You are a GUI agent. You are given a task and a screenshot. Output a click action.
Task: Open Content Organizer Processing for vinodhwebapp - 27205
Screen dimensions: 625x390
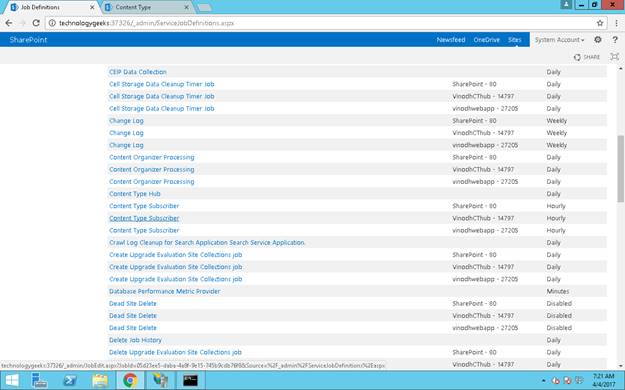pyautogui.click(x=152, y=181)
